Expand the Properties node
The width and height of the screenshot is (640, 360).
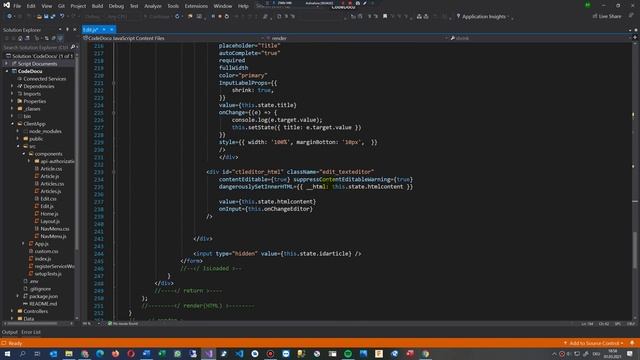pos(12,101)
